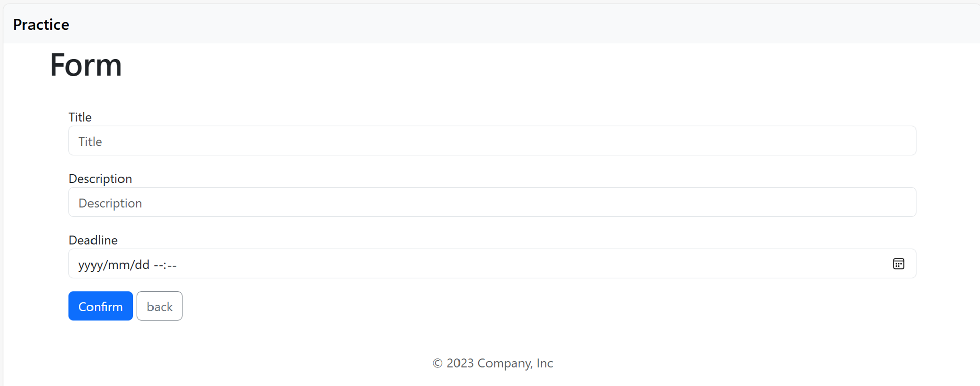Click the back button

[x=160, y=306]
